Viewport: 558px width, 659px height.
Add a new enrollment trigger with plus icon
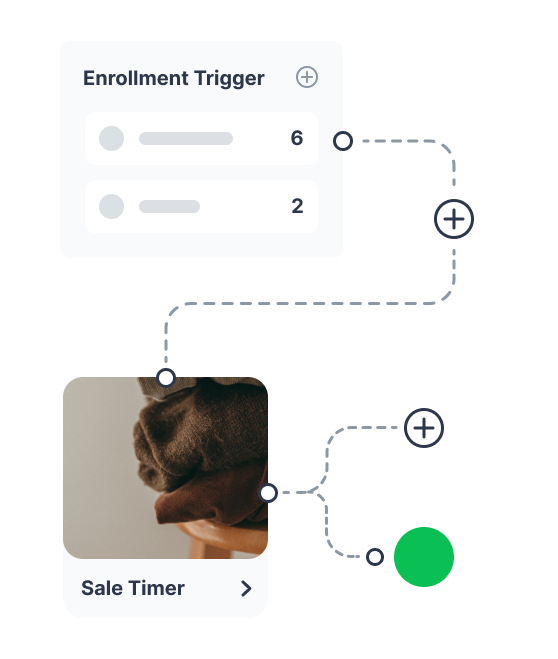pyautogui.click(x=307, y=77)
